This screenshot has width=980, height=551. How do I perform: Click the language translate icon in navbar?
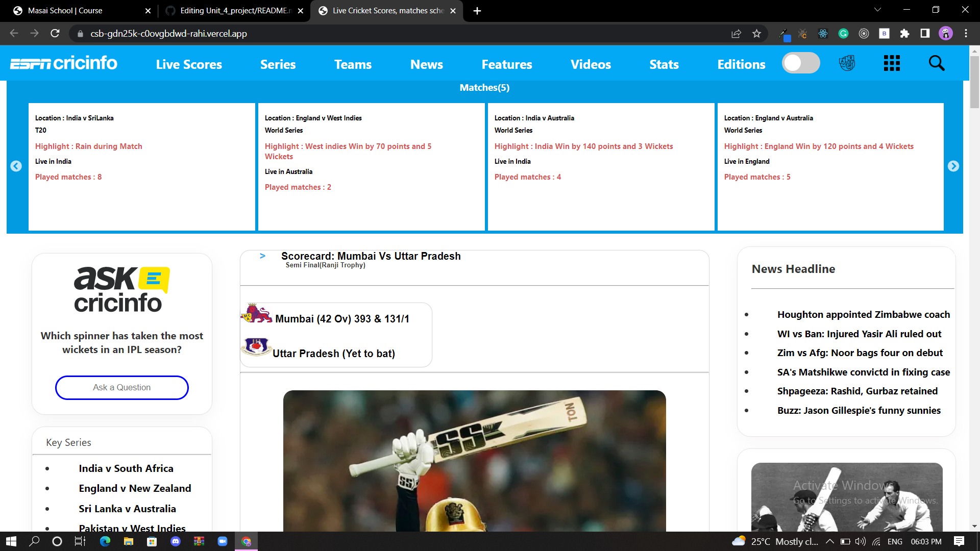pos(847,63)
